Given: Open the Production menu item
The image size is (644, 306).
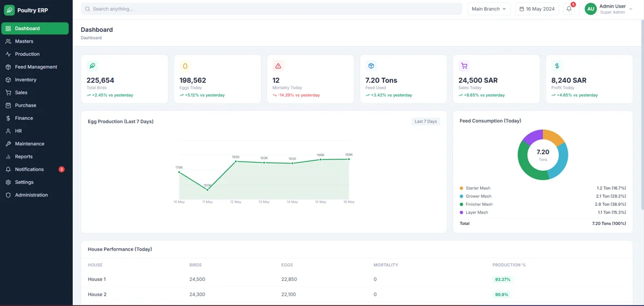Looking at the screenshot, I should pos(35,54).
